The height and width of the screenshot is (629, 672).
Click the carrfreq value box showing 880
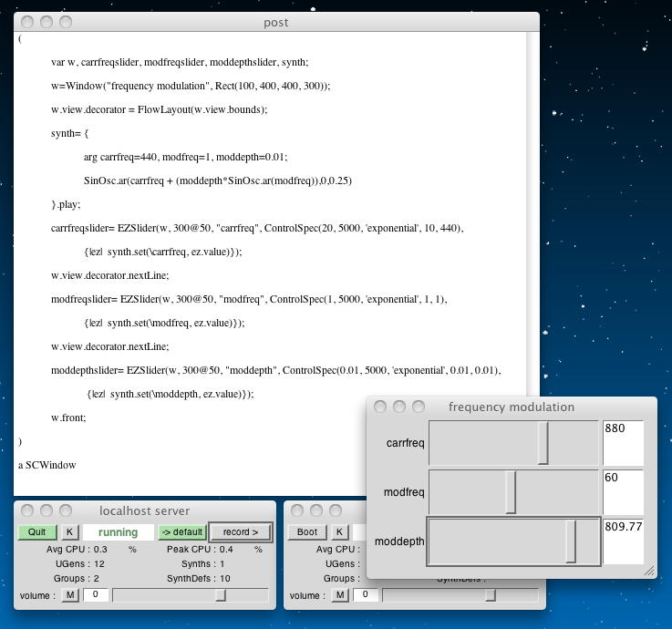(x=623, y=443)
